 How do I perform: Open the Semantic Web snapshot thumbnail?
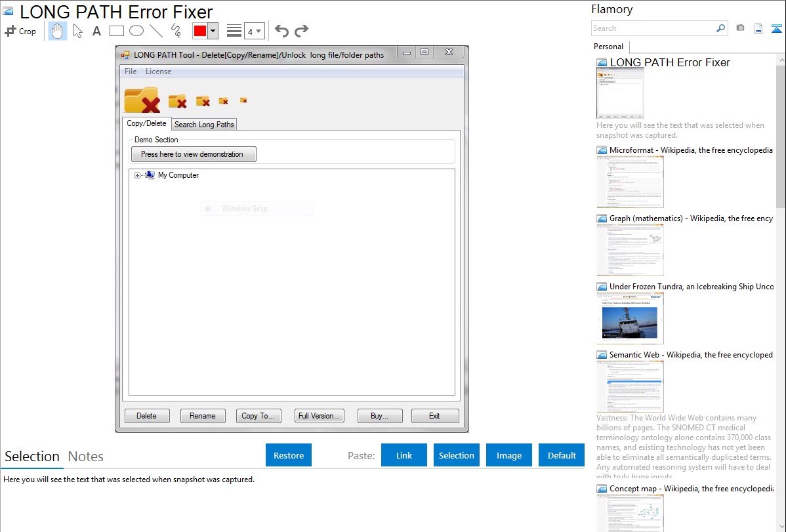(630, 386)
